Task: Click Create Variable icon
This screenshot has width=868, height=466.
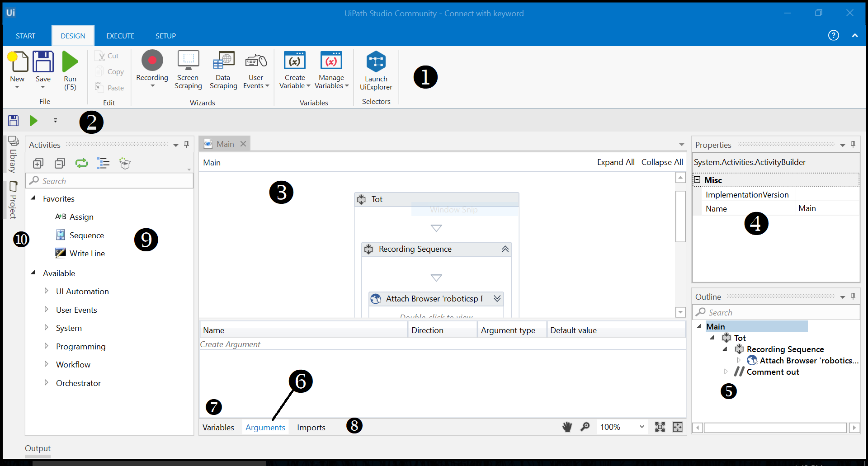Action: click(295, 61)
